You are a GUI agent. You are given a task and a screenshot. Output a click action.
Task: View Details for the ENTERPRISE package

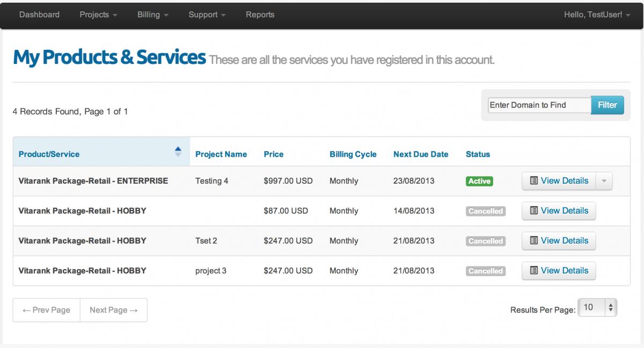[x=559, y=181]
